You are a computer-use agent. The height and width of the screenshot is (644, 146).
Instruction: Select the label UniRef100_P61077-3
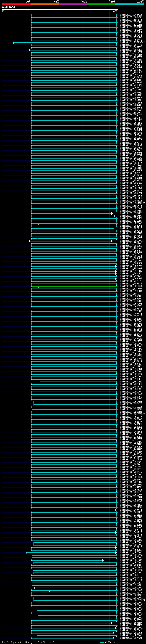click(132, 601)
